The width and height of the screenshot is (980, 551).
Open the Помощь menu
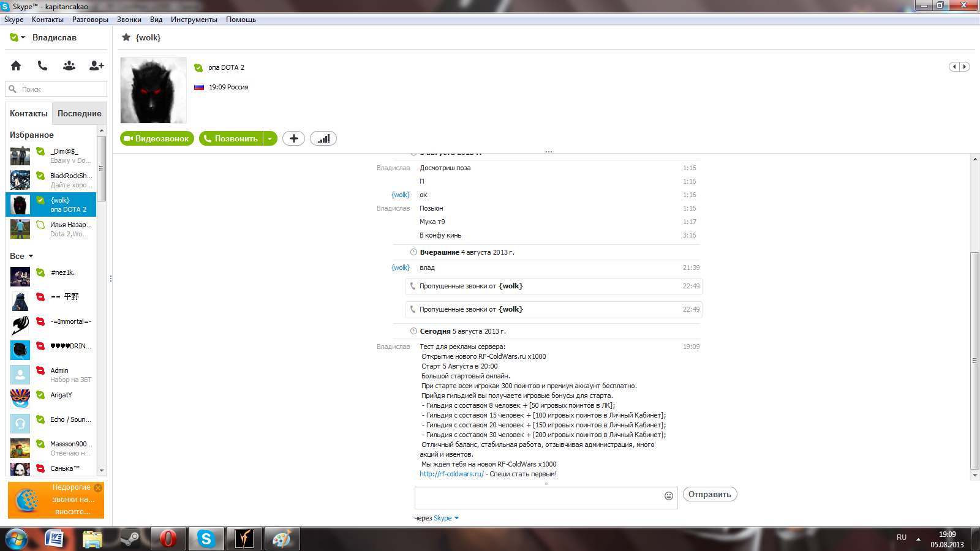point(241,20)
